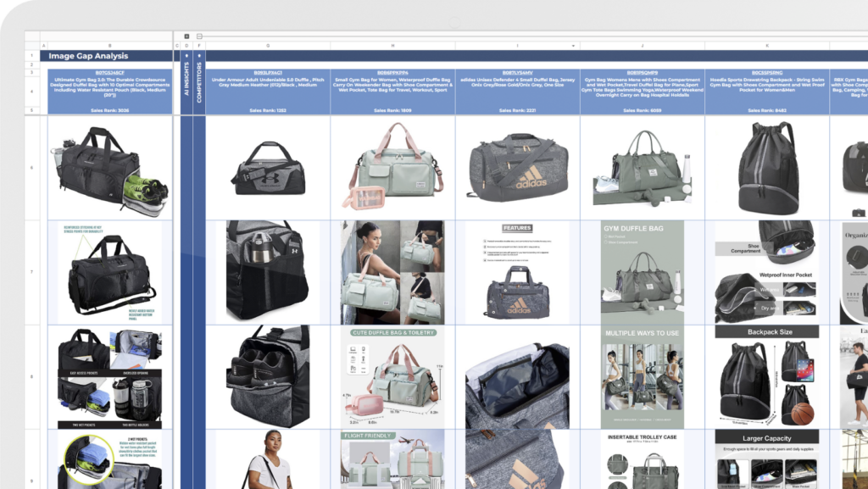Select the Shoe Compartment Wetproof Pocket image
The width and height of the screenshot is (868, 489).
click(x=767, y=272)
